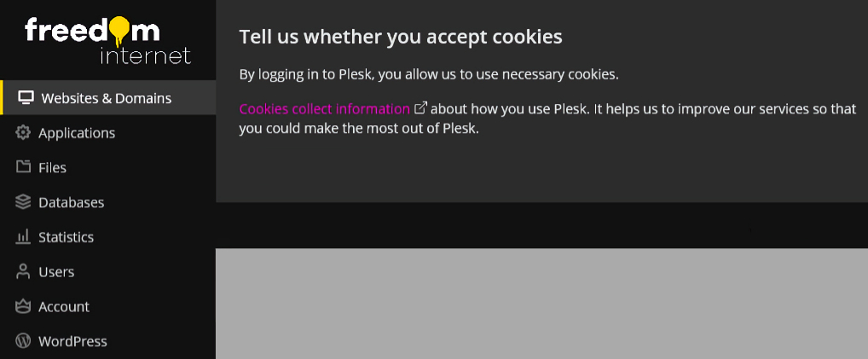Navigate to the Users menu label

[56, 272]
